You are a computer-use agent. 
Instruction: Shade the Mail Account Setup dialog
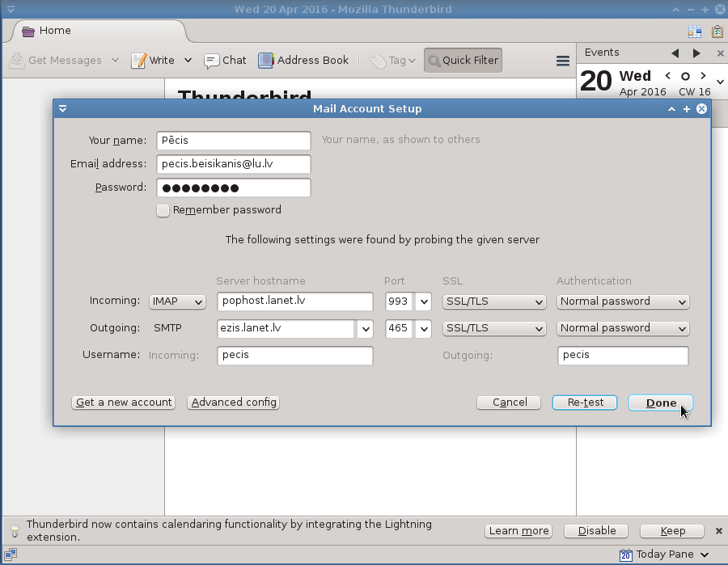coord(671,109)
